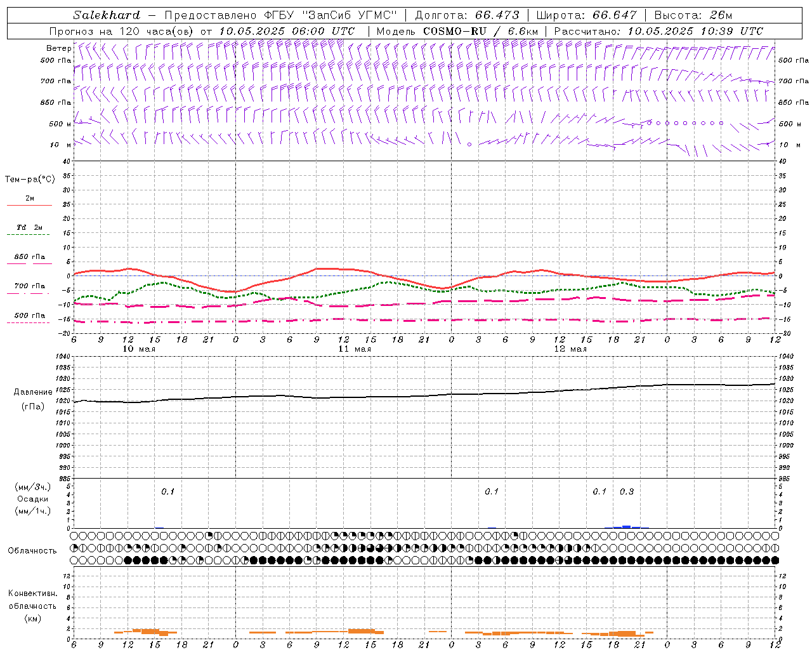Screen dimensions: 812x650
Task: Click the "Облачность" cloud cover label
Action: tap(32, 551)
